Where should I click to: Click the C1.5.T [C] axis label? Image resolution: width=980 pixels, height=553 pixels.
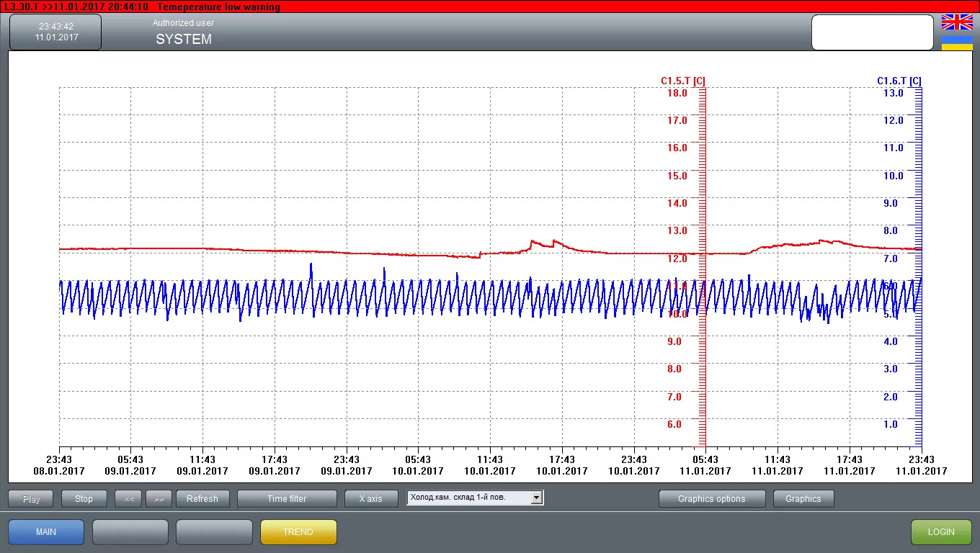682,81
